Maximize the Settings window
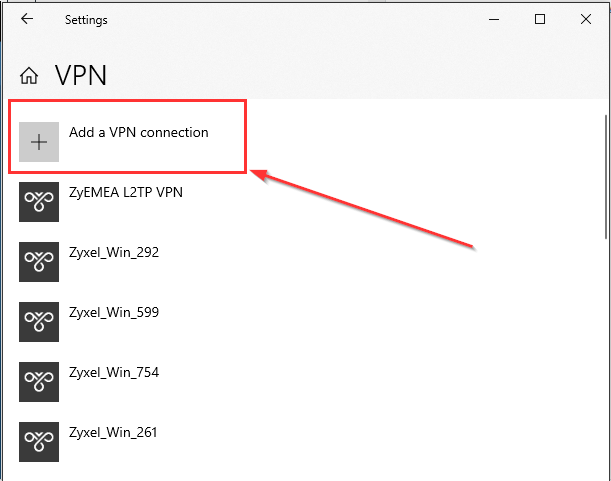 (x=540, y=19)
